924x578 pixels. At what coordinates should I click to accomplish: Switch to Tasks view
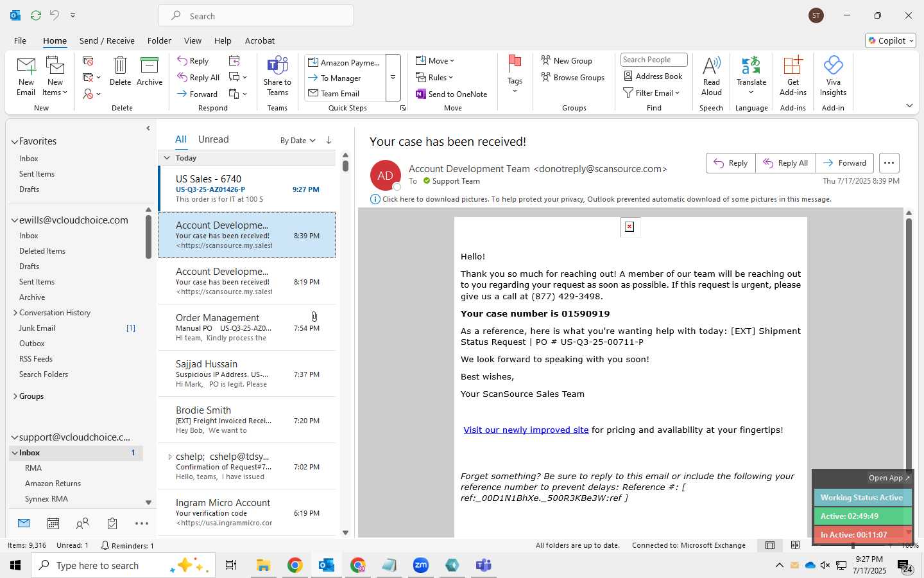click(112, 523)
